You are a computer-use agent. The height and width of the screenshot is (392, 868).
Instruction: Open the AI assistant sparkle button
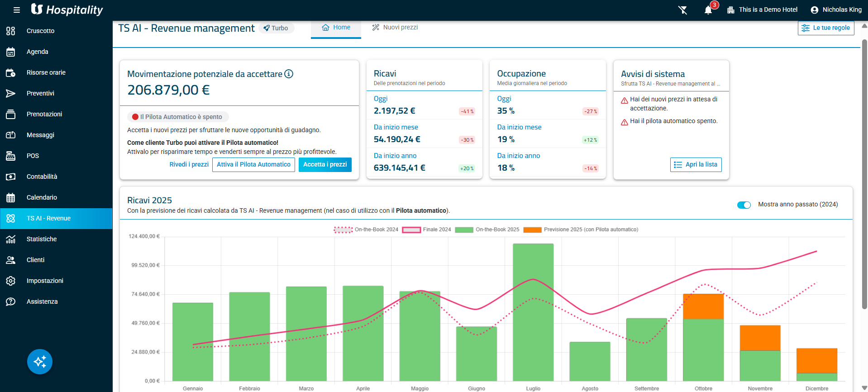[40, 362]
